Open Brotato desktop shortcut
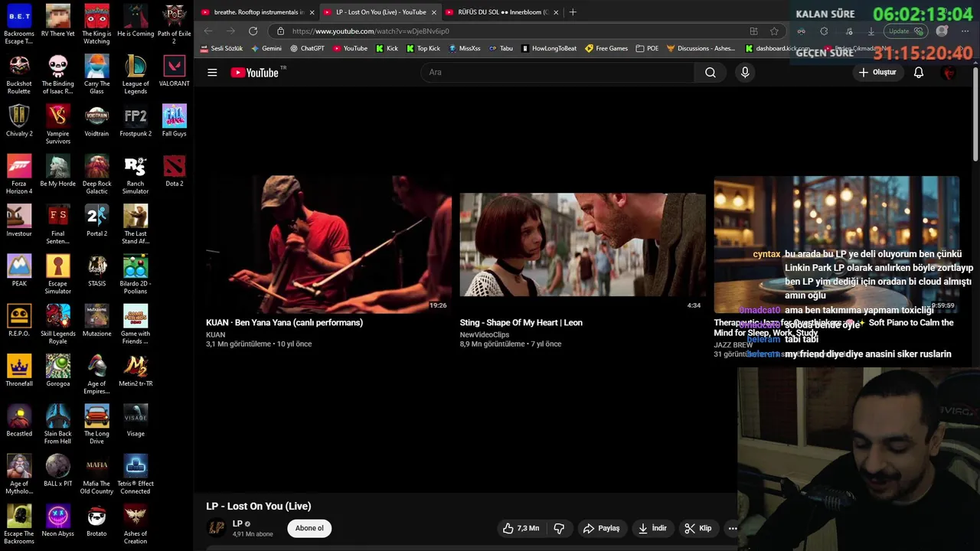980x551 pixels. tap(96, 520)
